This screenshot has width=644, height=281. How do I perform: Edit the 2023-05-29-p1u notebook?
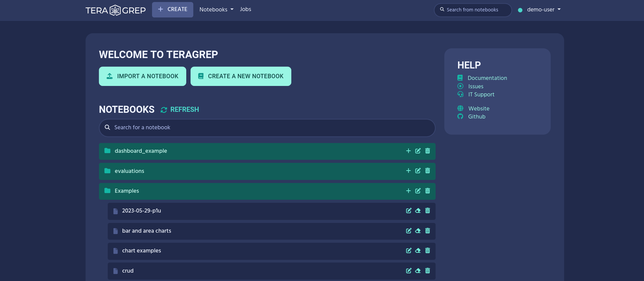click(409, 210)
